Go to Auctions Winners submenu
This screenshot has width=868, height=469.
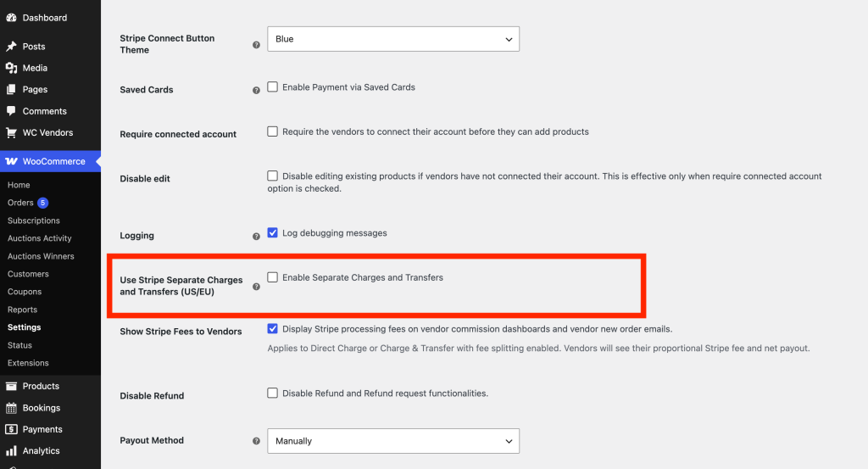click(x=41, y=256)
